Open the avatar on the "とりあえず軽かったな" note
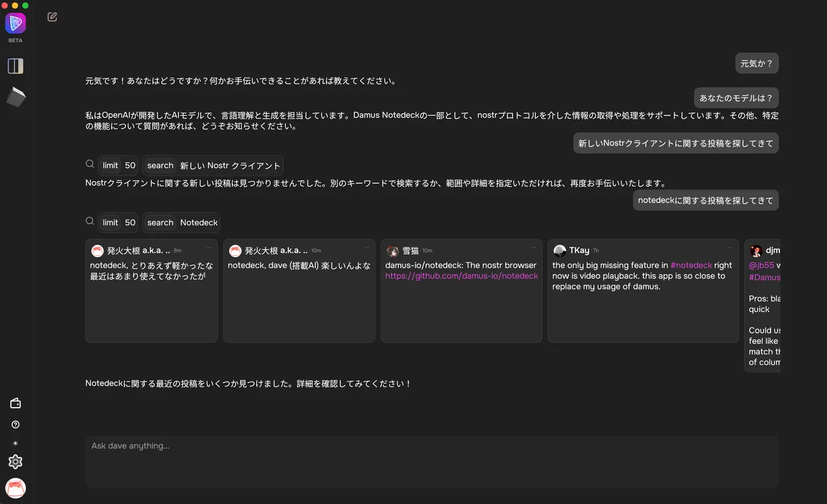827x504 pixels. pos(98,251)
